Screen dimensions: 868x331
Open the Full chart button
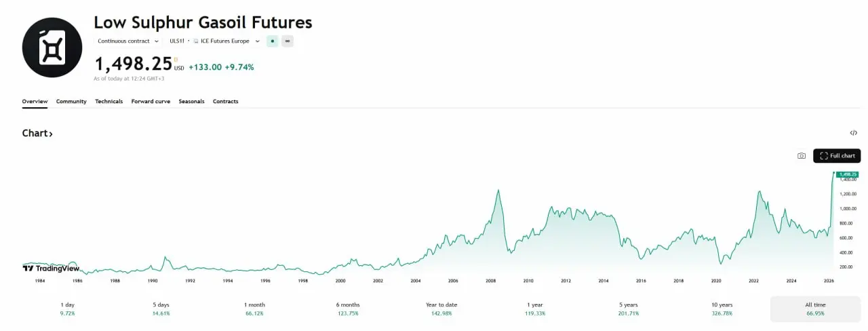click(x=837, y=156)
